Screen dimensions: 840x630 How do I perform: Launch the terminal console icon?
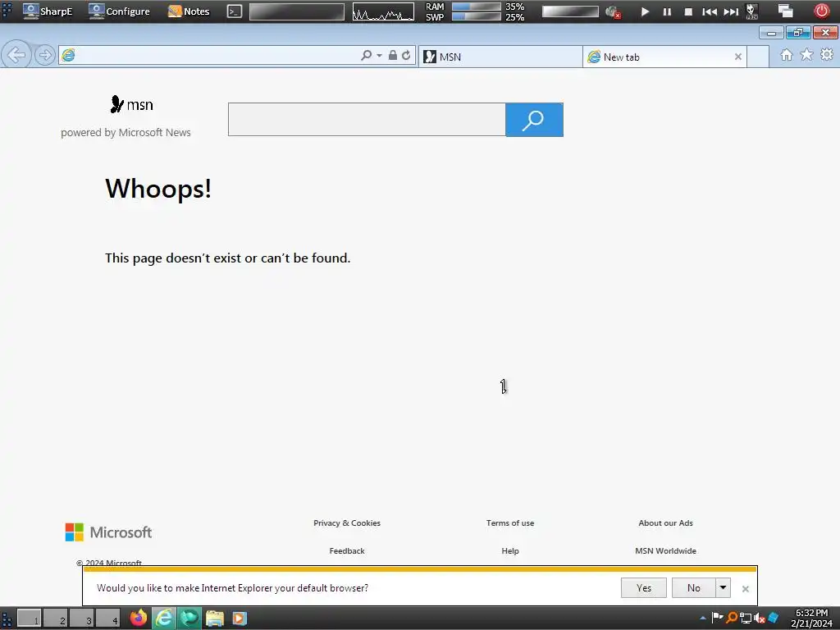(234, 11)
